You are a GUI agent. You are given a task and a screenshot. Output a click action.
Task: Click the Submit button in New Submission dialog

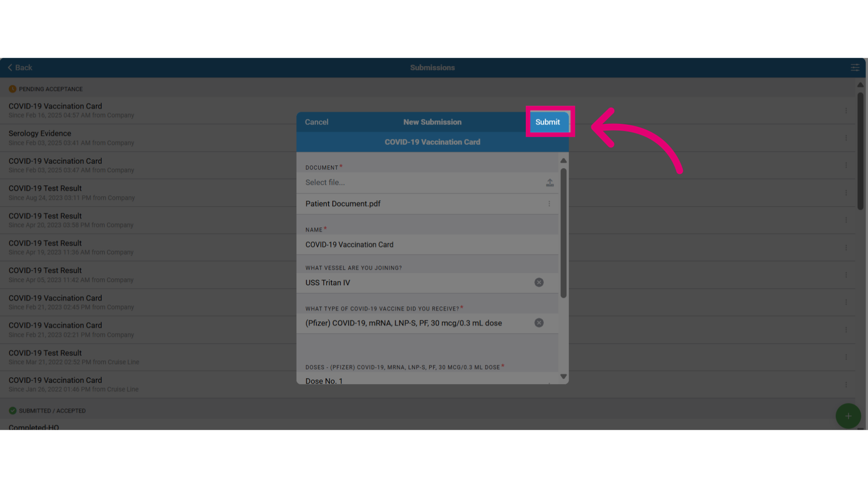[x=547, y=122]
